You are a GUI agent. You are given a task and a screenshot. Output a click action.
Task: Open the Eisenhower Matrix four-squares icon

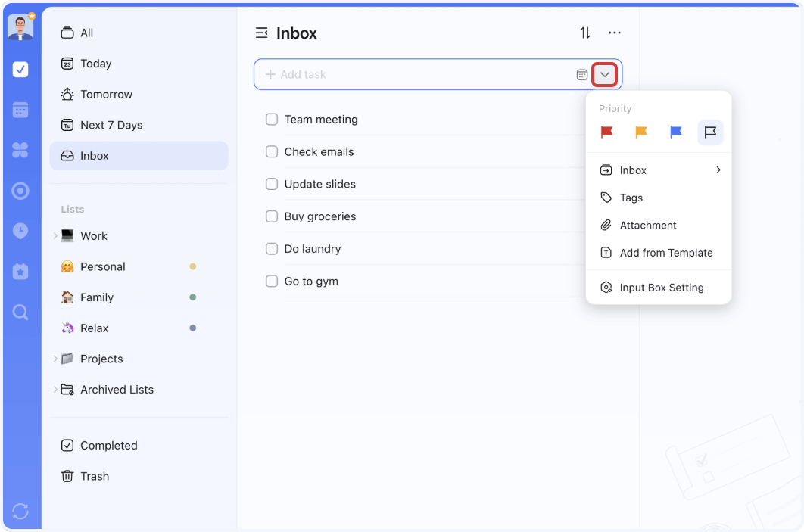pos(20,150)
